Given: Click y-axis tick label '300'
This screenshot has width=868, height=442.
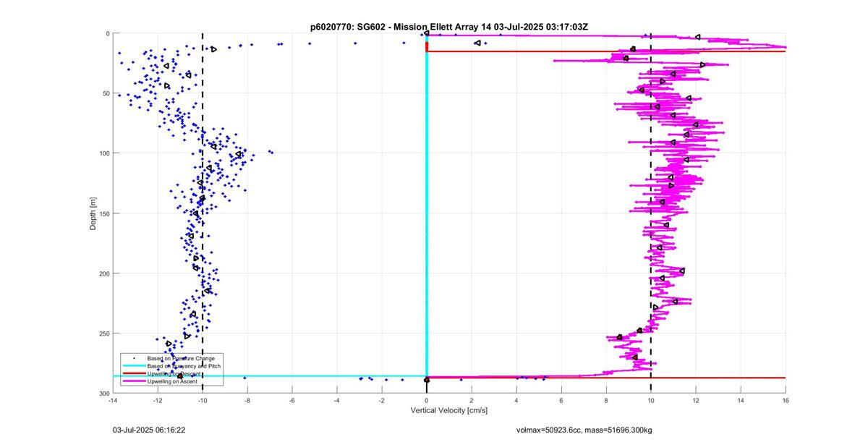Looking at the screenshot, I should [105, 393].
